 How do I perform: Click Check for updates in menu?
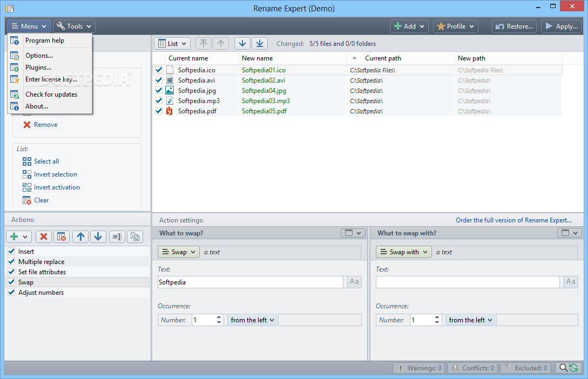point(50,94)
